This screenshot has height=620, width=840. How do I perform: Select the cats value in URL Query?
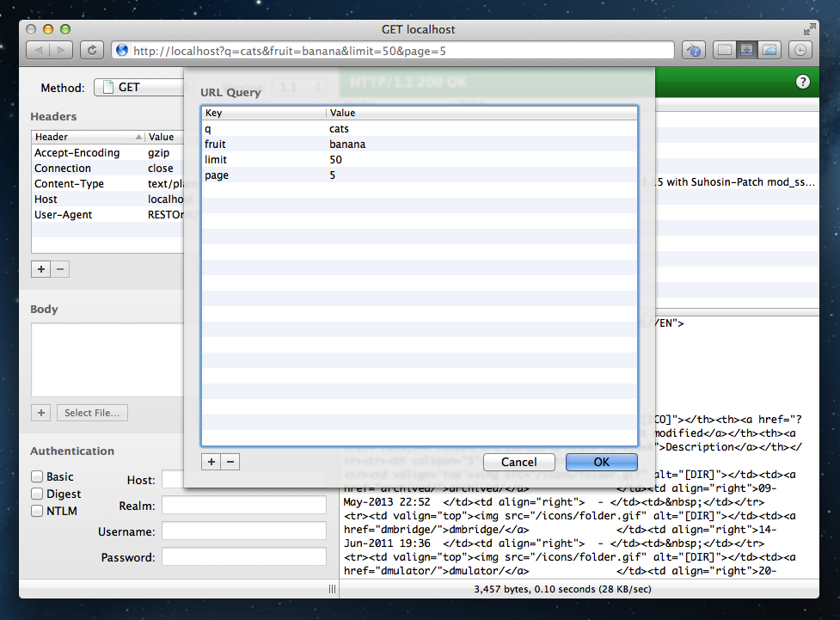(x=339, y=129)
